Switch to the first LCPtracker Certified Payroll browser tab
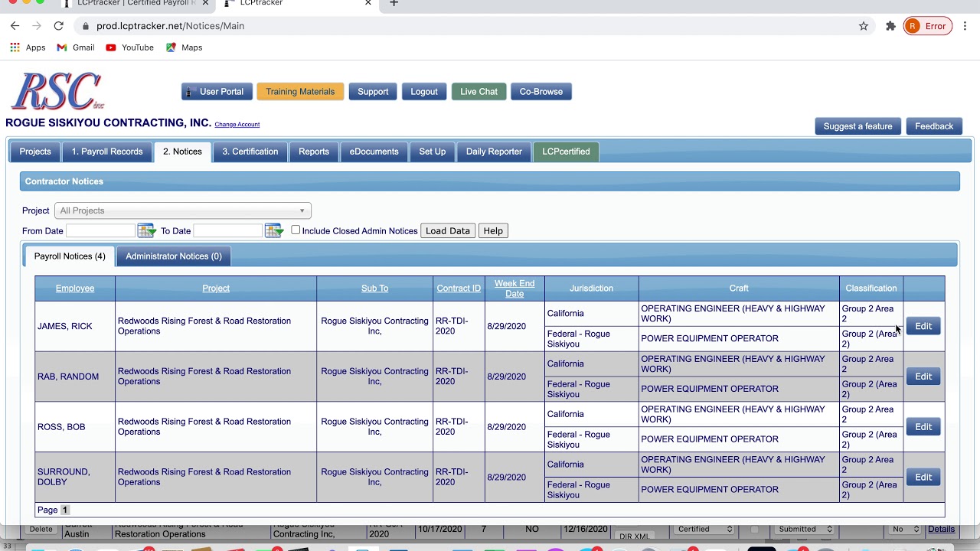 136,3
